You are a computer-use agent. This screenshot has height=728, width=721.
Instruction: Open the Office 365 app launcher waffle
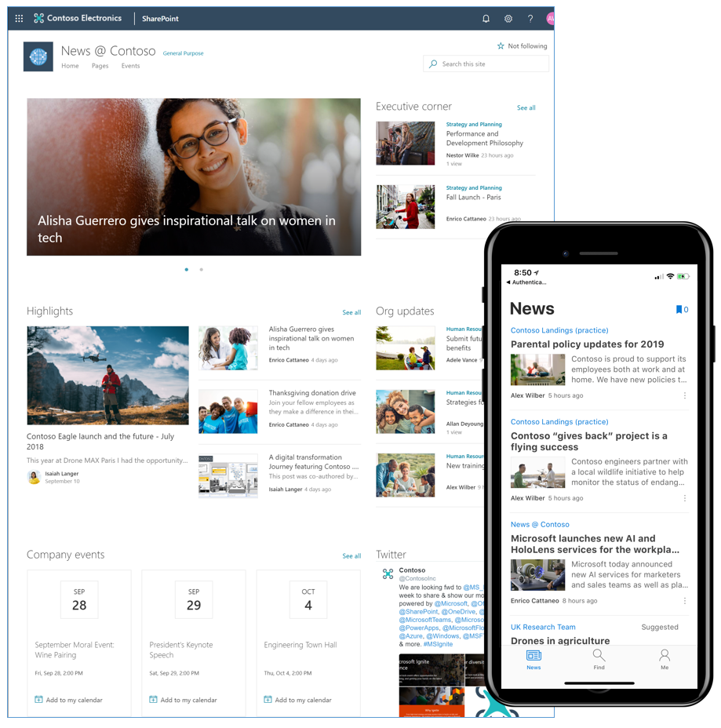click(x=18, y=18)
